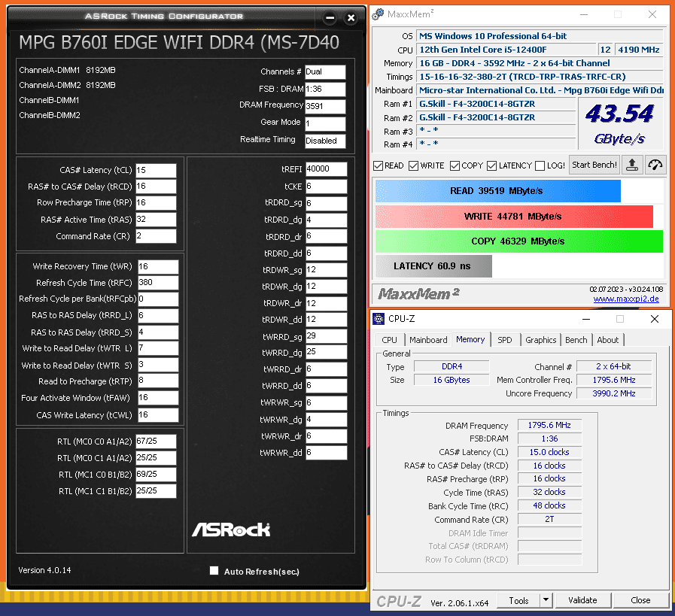
Task: Switch to the Mainboard tab in CPU-Z
Action: [428, 340]
